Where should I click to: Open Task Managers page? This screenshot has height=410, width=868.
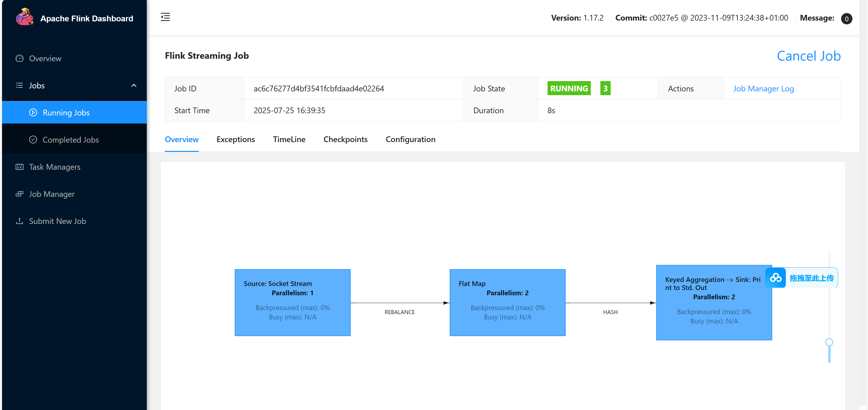[x=74, y=167]
